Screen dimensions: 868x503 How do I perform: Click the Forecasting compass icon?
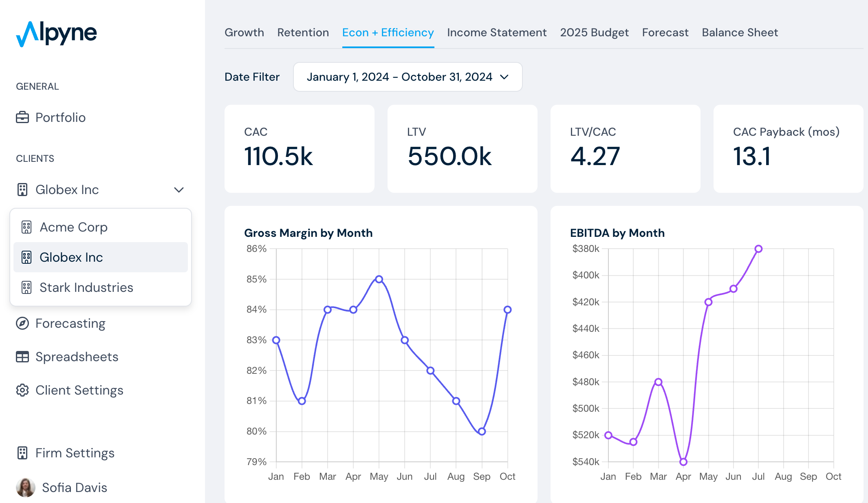coord(22,323)
